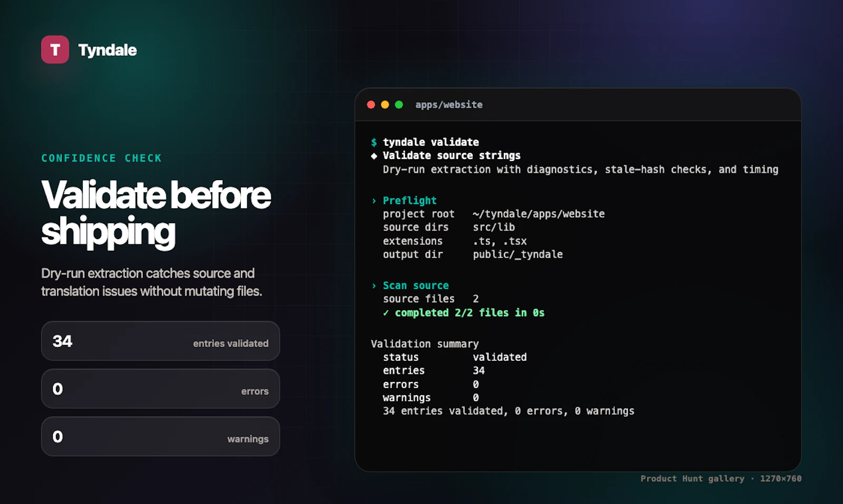Click source dirs value src/lib
Image resolution: width=843 pixels, height=504 pixels.
pos(494,227)
